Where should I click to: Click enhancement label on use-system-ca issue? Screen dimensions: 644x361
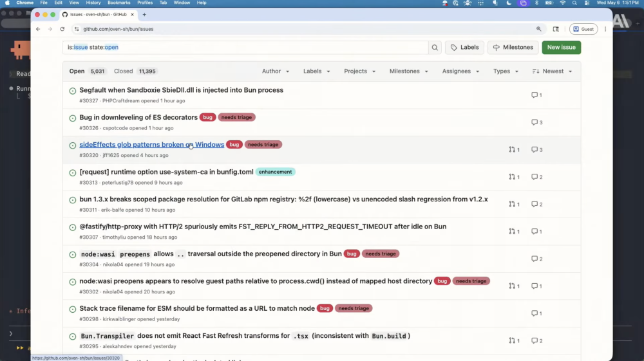tap(275, 172)
